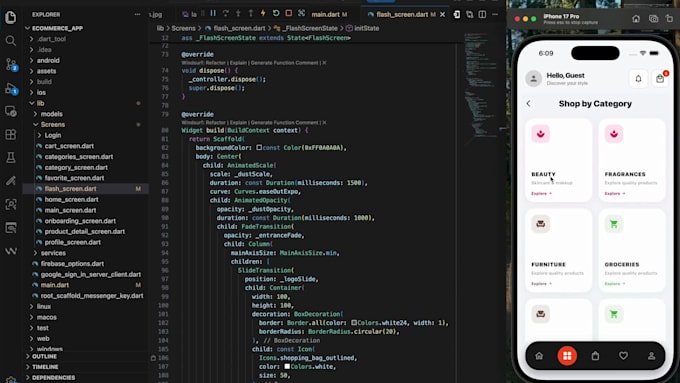Click the Simulator Home button icon
Screen dimensions: 680x383
(636, 19)
